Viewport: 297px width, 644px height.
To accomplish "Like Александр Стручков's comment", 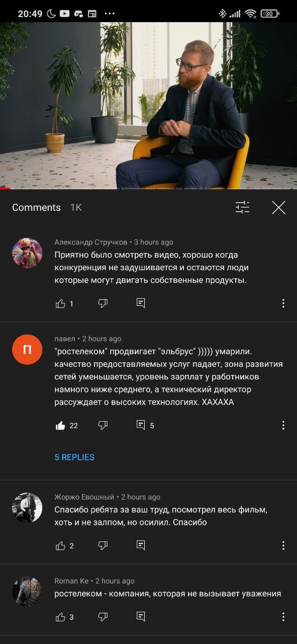I will coord(60,303).
